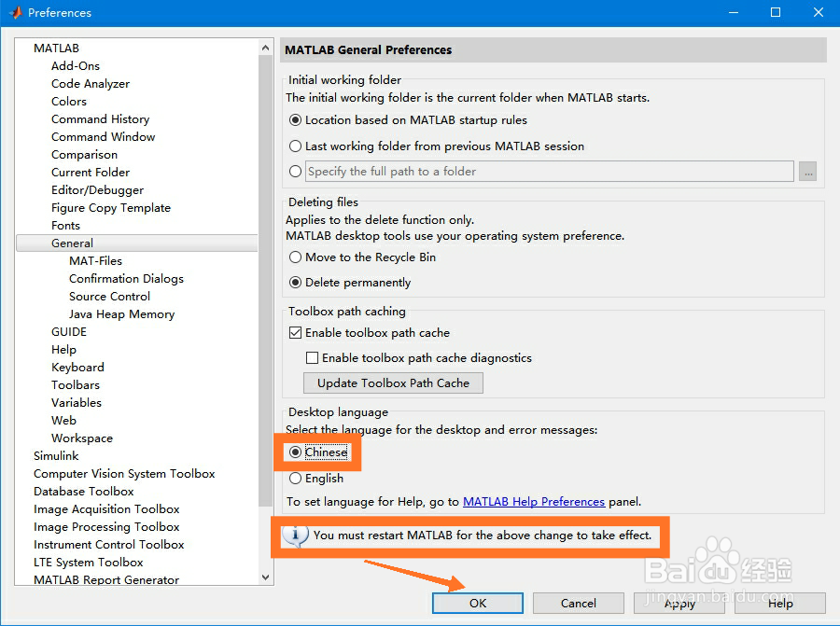Click the Apply button
This screenshot has height=626, width=840.
pos(679,603)
